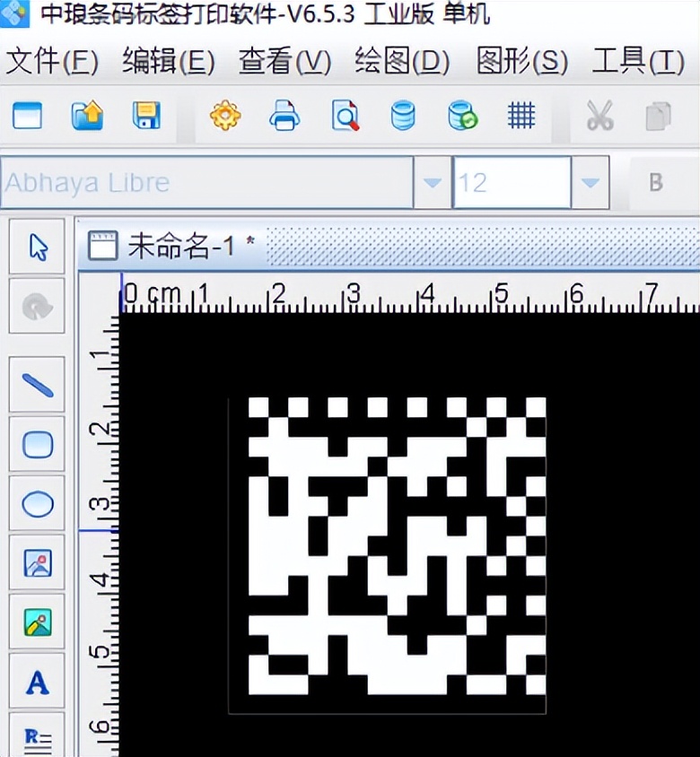Image resolution: width=700 pixels, height=757 pixels.
Task: Click the horizontal ruler at top
Action: tap(409, 294)
